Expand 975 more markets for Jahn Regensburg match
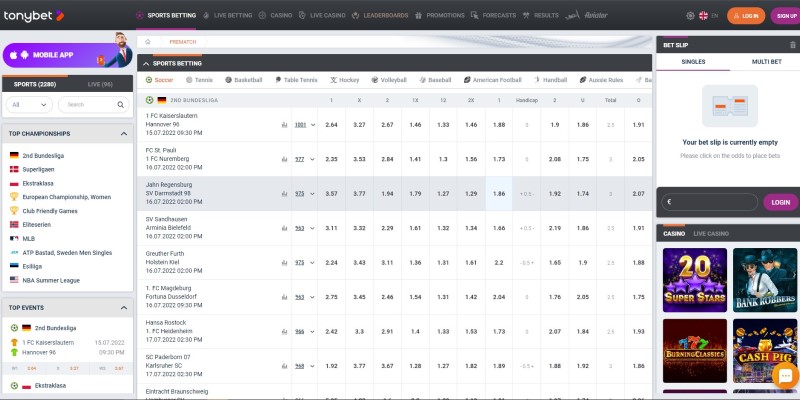The height and width of the screenshot is (400, 800). pyautogui.click(x=305, y=194)
